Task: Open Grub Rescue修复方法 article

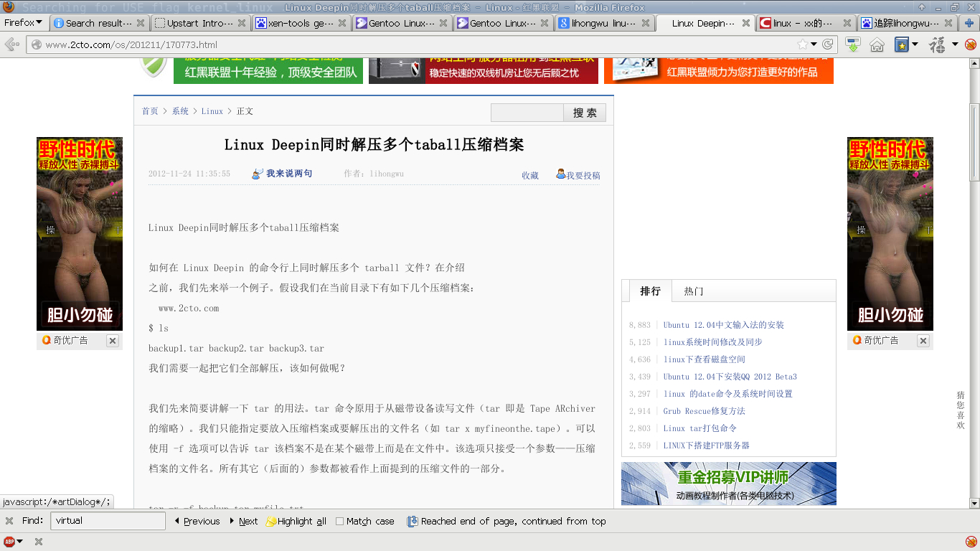Action: point(705,411)
